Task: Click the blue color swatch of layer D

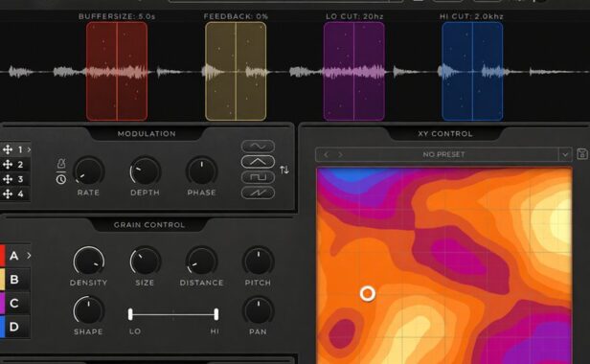Action: click(2, 327)
